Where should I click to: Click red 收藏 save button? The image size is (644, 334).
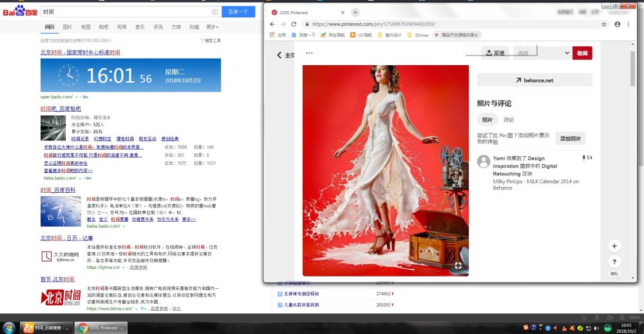pyautogui.click(x=582, y=53)
